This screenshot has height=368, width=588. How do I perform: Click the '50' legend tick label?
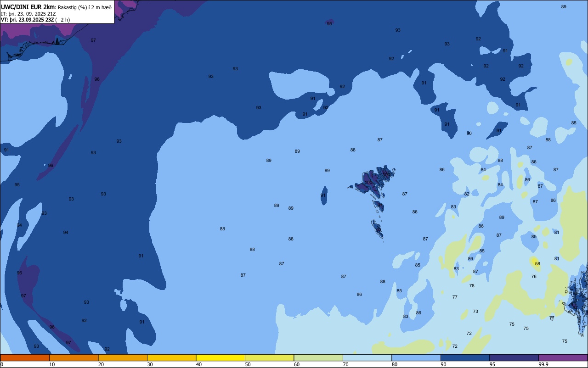(x=248, y=364)
